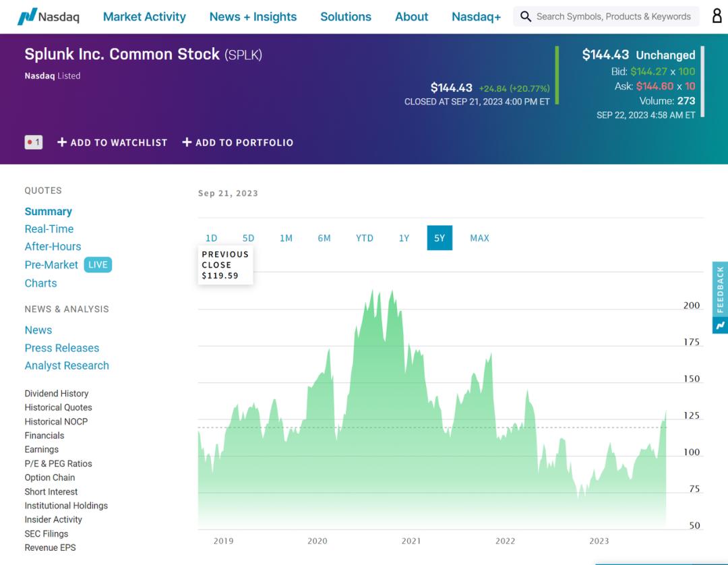Open the News link in sidebar
Viewport: 728px width, 565px height.
point(38,330)
